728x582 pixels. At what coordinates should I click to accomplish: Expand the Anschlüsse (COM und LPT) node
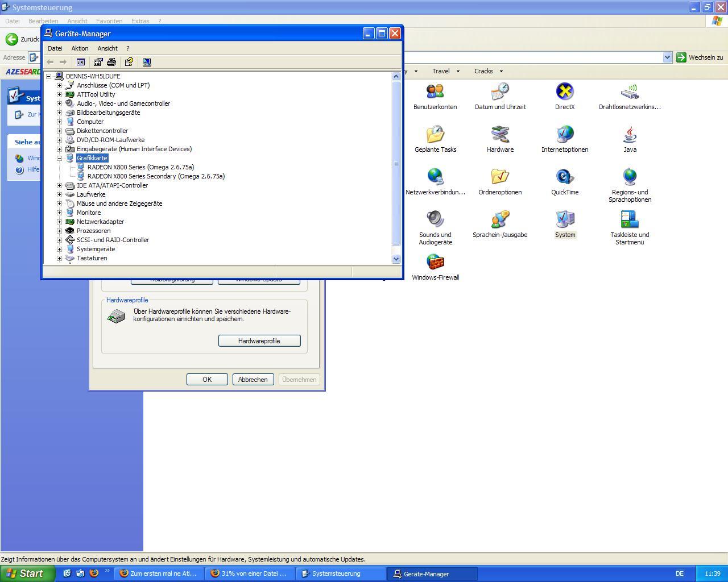point(59,85)
